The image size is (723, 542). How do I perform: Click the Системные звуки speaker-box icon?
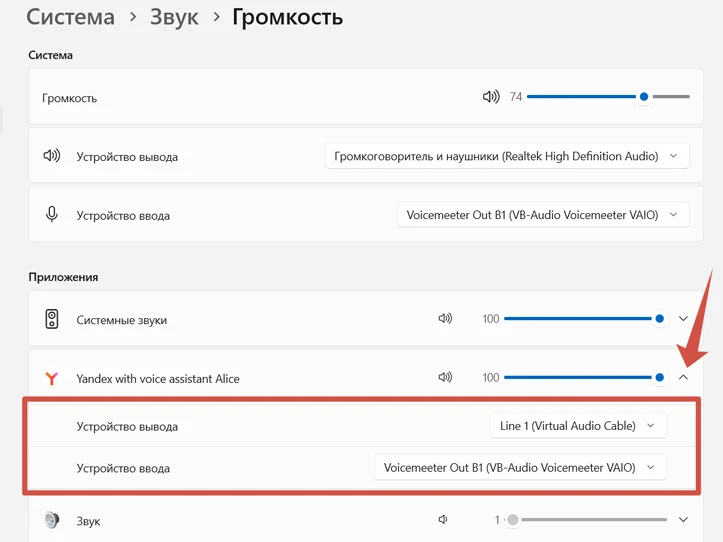pos(52,319)
